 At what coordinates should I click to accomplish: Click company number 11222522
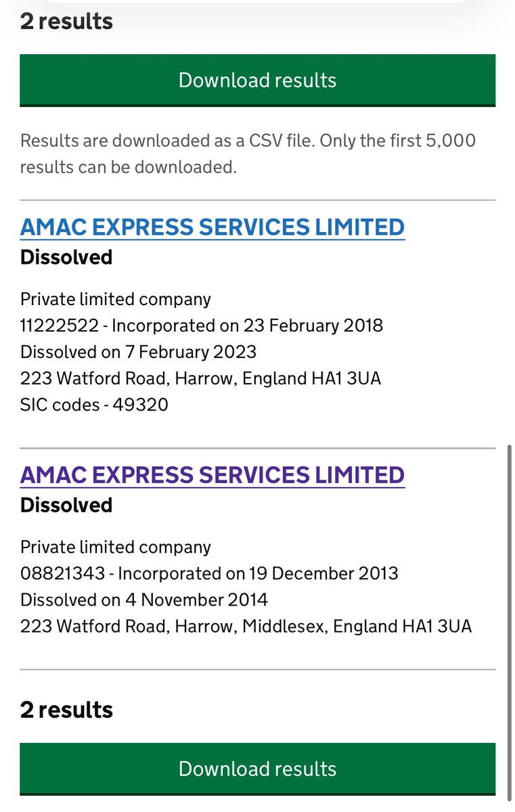coord(59,325)
